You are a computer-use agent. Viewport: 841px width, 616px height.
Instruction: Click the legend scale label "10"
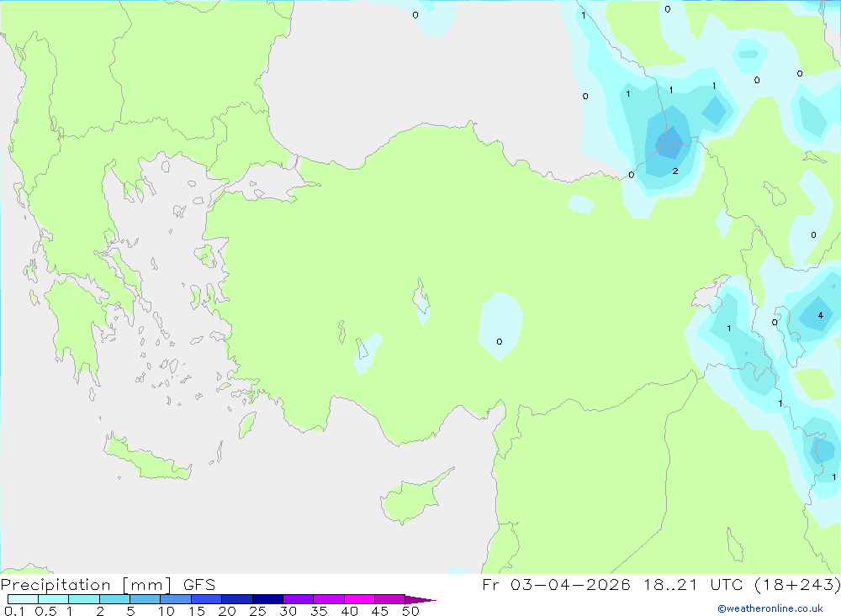(x=167, y=611)
